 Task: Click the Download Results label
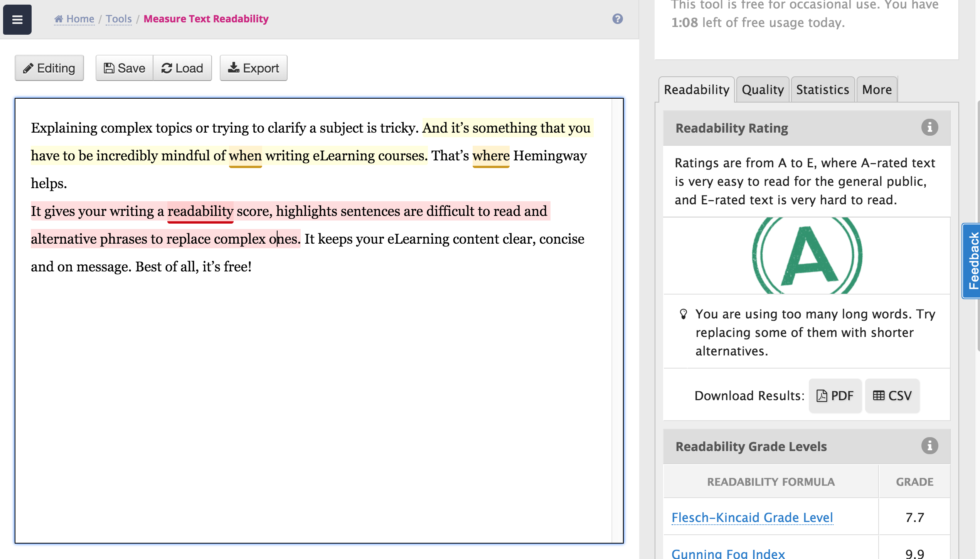coord(749,396)
